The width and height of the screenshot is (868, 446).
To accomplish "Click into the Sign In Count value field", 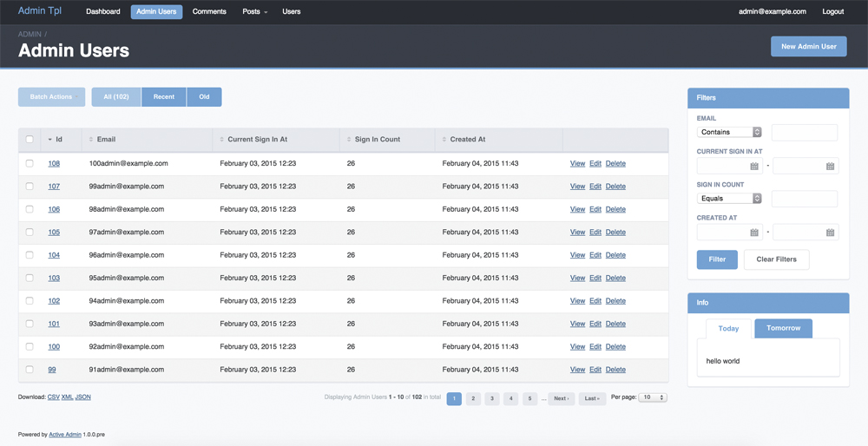I will point(805,199).
